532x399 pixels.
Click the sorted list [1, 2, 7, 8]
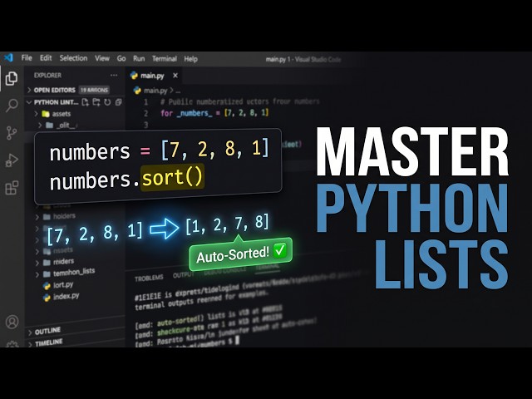(227, 224)
